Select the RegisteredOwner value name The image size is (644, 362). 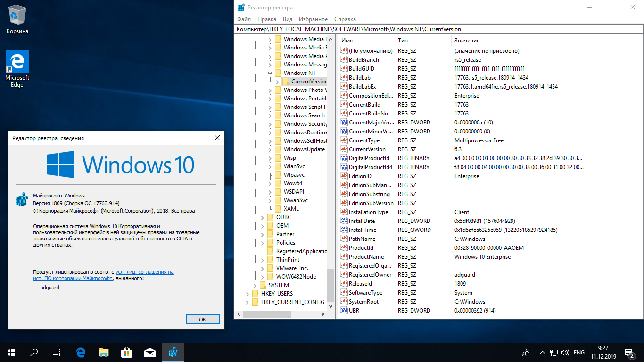(x=370, y=275)
